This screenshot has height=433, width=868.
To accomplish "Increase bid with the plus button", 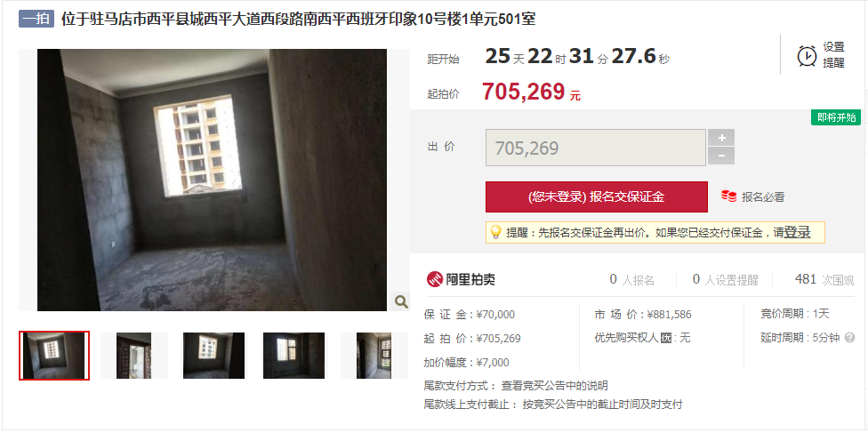I will pyautogui.click(x=720, y=138).
